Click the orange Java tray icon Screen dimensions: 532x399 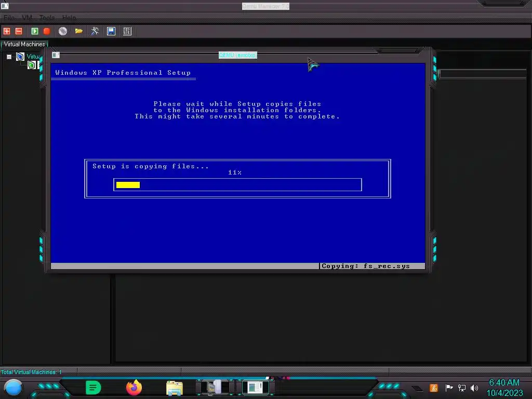pos(434,388)
